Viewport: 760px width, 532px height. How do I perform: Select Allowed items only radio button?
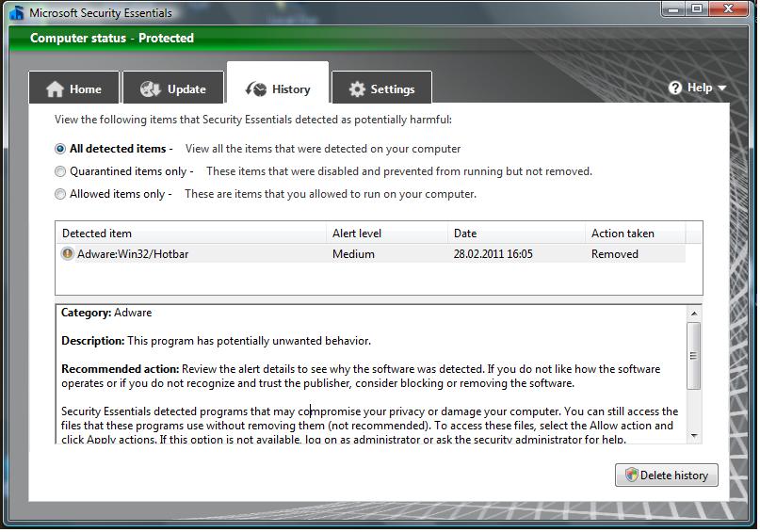tap(60, 194)
